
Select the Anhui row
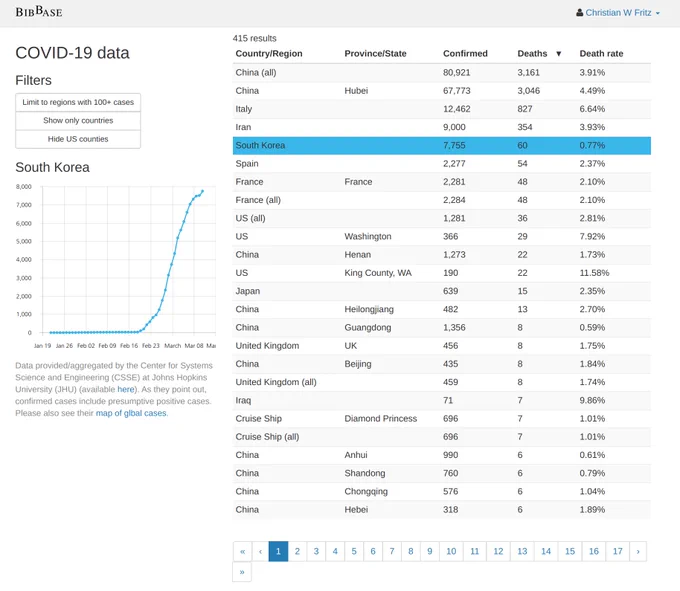coord(441,455)
